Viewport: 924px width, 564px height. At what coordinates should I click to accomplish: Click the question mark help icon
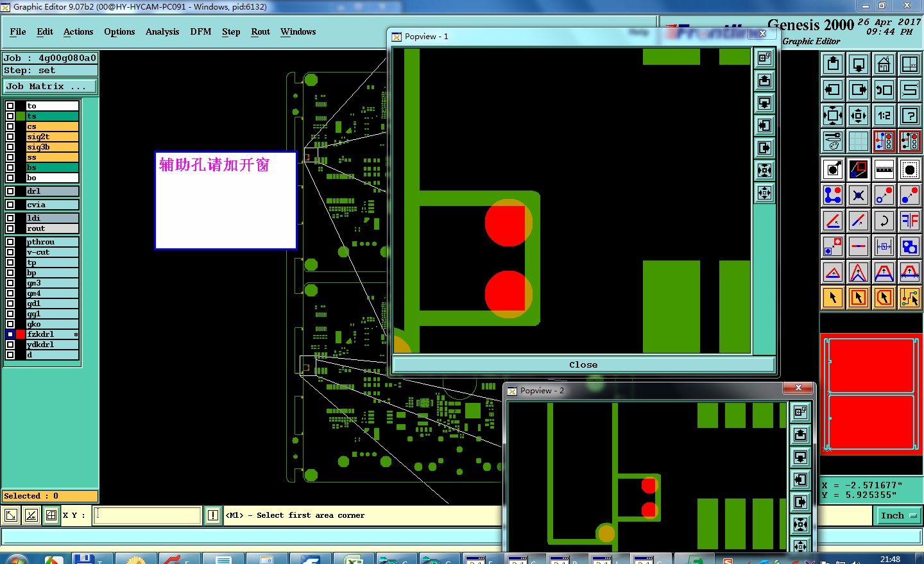tap(910, 115)
